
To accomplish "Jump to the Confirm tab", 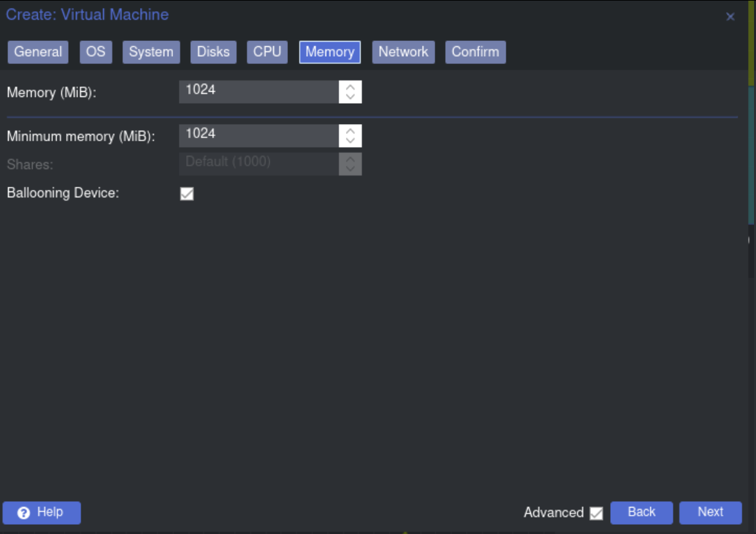I will (475, 52).
